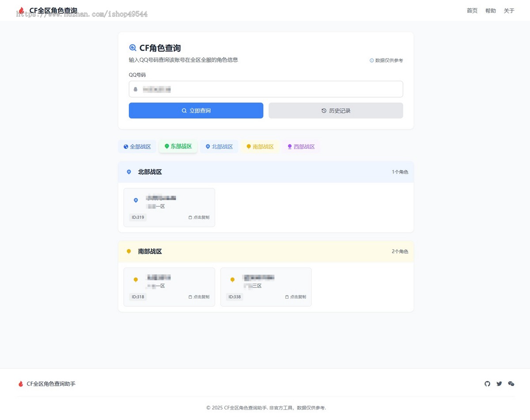Open the WeChat icon in footer
Viewport: 530px width, 420px height.
[511, 384]
